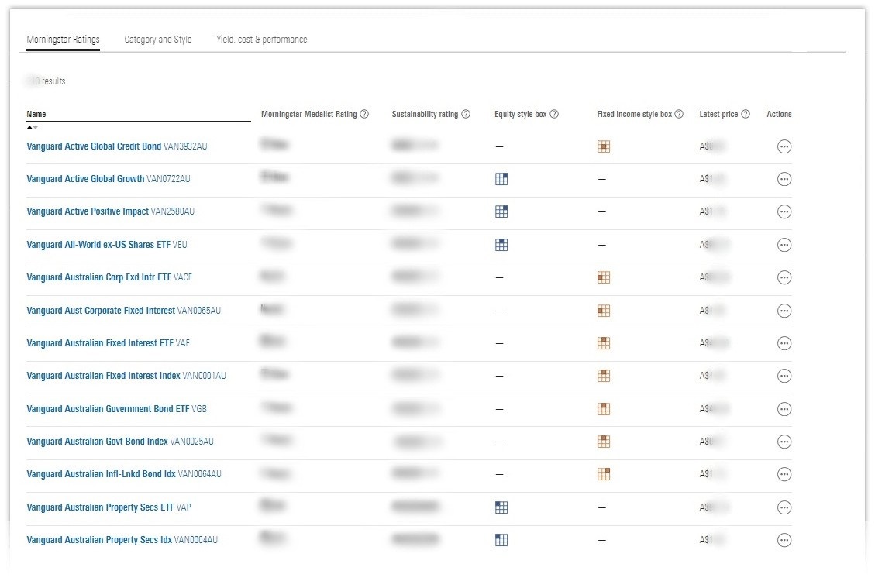Click fixed income style box for Vanguard Australian Government Bond ETF
The width and height of the screenshot is (875, 588).
coord(604,409)
